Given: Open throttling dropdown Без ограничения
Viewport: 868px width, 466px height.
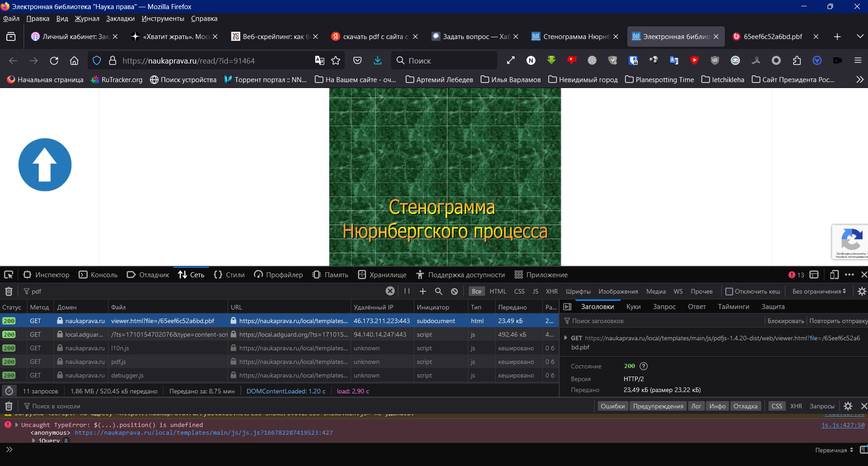Looking at the screenshot, I should click(x=819, y=291).
